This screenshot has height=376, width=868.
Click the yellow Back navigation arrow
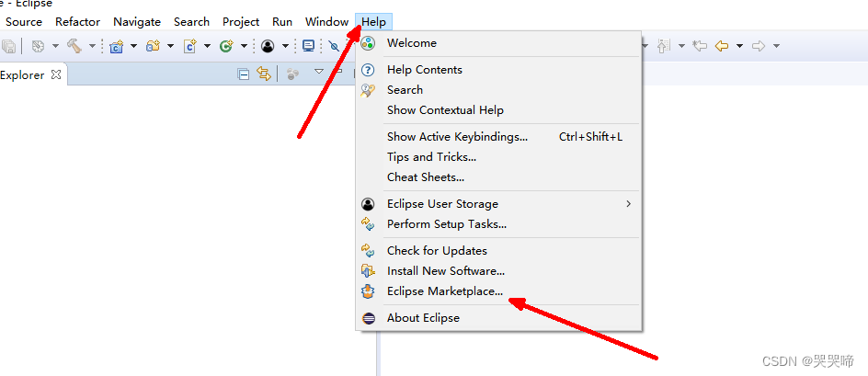pyautogui.click(x=721, y=46)
